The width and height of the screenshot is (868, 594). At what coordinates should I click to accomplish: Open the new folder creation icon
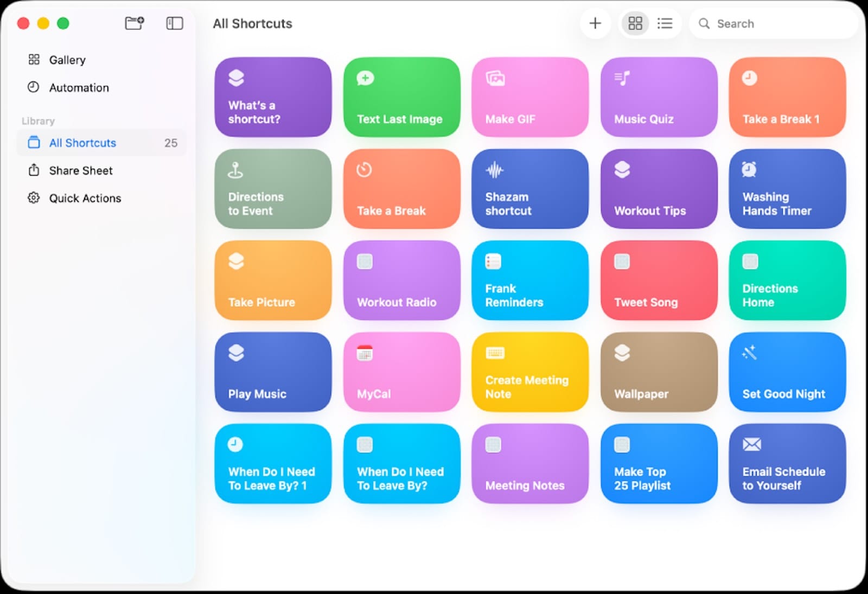coord(134,23)
